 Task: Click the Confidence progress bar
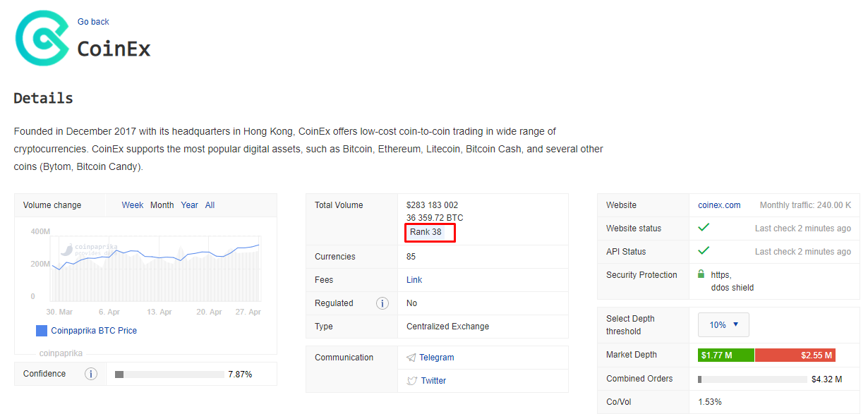tap(169, 375)
